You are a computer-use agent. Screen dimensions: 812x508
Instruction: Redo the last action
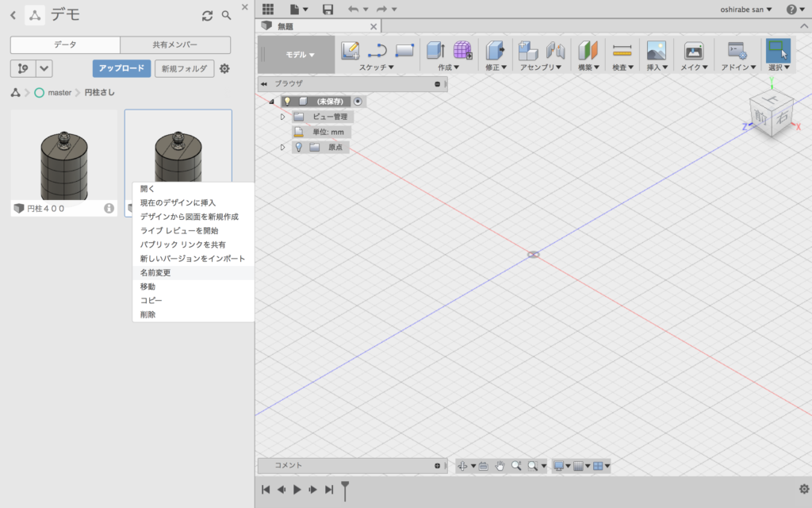[x=381, y=9]
